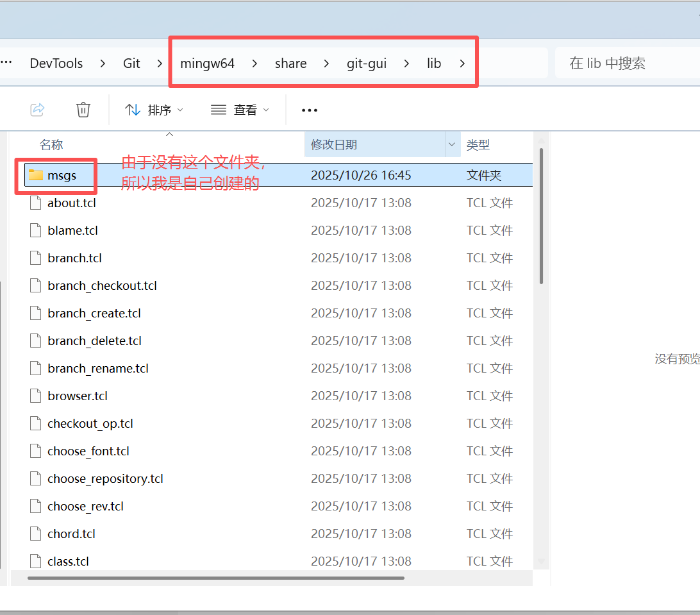Image resolution: width=700 pixels, height=615 pixels.
Task: Open the 查看 view dropdown
Action: click(240, 110)
